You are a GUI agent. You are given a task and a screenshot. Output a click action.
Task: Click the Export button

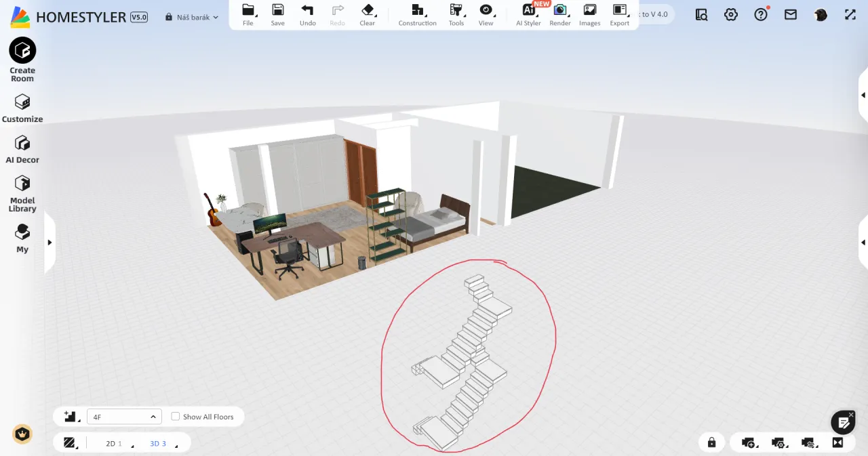click(x=619, y=10)
